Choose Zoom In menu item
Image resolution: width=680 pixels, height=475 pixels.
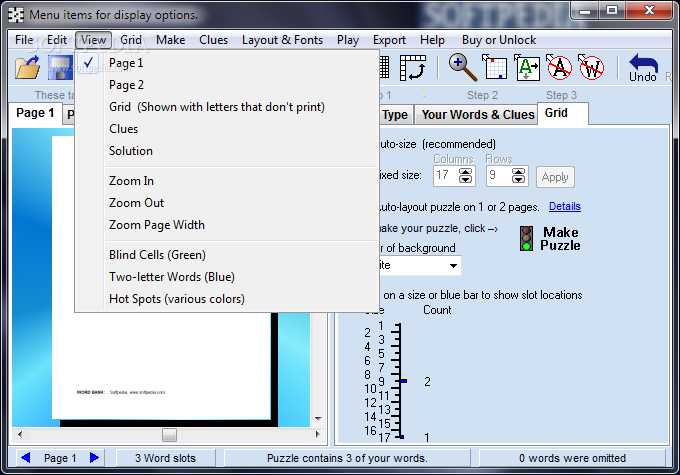point(226,181)
